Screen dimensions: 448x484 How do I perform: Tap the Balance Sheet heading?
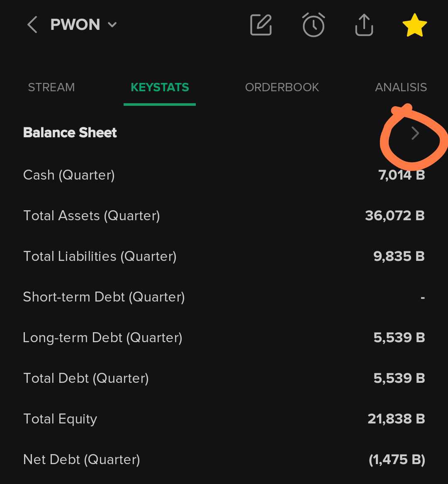point(70,133)
